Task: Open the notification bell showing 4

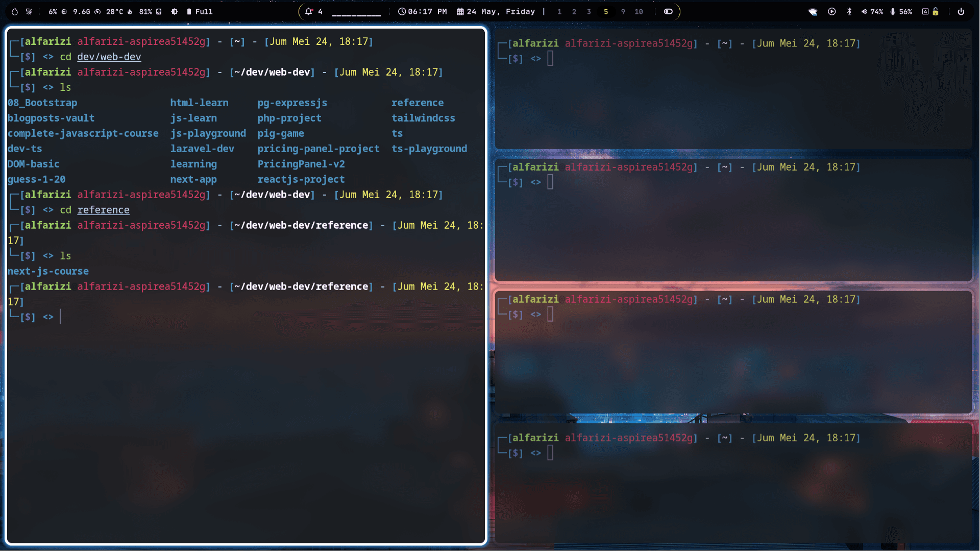Action: [x=313, y=11]
